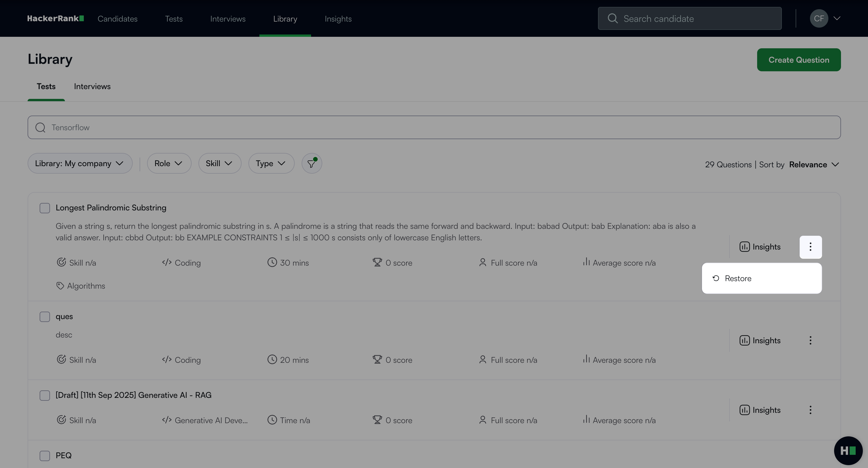Open three-dot menu for ques question

810,341
